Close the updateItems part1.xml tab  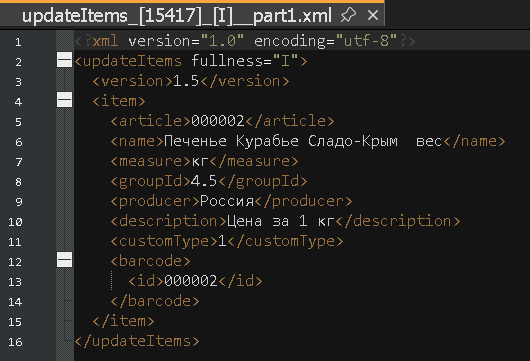[373, 15]
